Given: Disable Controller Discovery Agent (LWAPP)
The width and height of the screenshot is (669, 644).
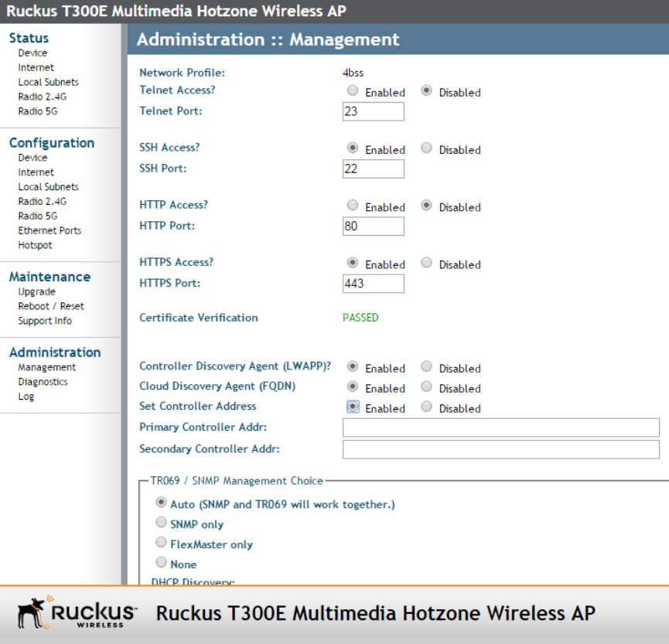Looking at the screenshot, I should tap(426, 366).
